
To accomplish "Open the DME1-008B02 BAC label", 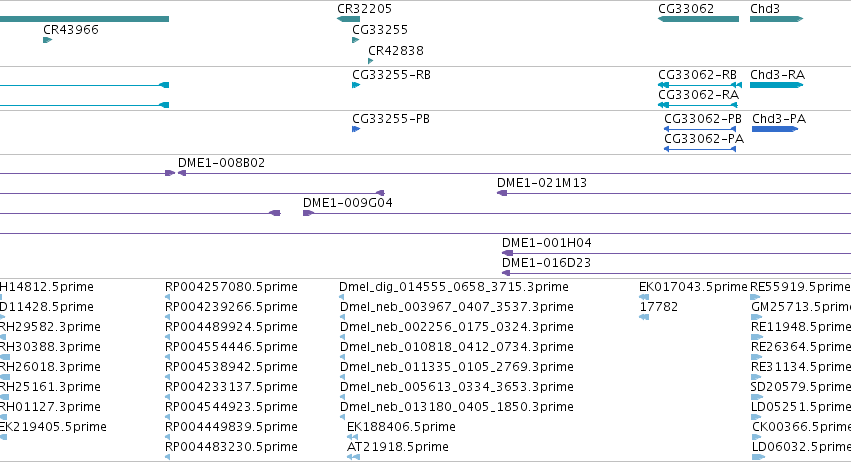I will (221, 163).
